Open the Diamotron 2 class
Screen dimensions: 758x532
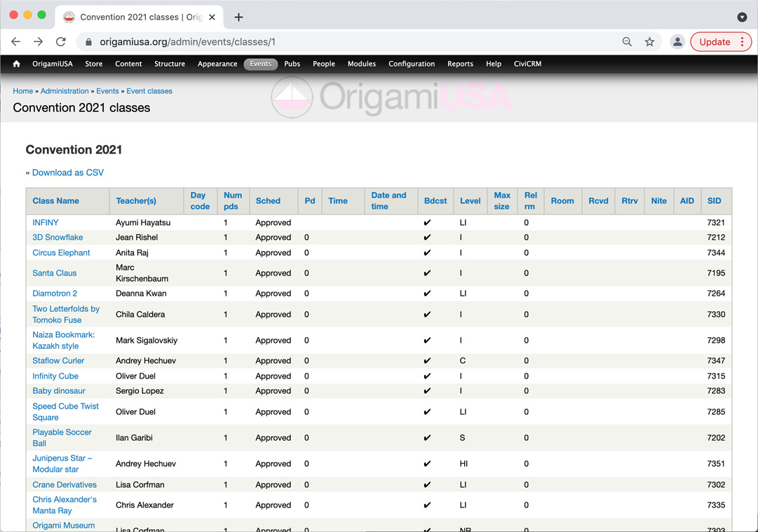(55, 293)
